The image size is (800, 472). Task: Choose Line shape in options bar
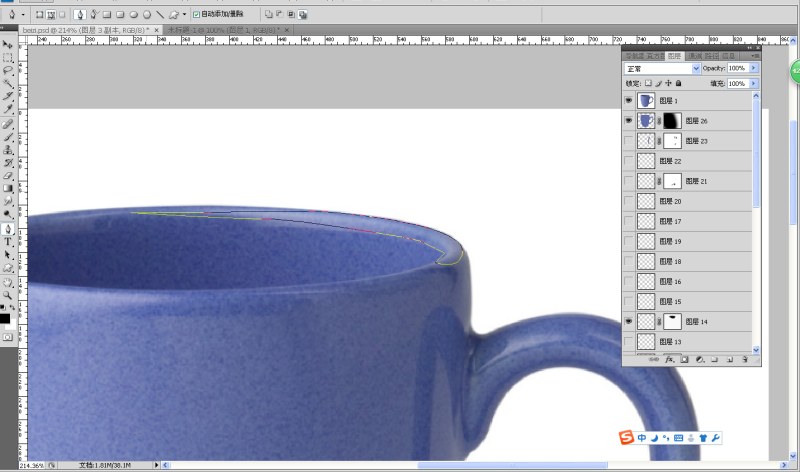click(160, 15)
